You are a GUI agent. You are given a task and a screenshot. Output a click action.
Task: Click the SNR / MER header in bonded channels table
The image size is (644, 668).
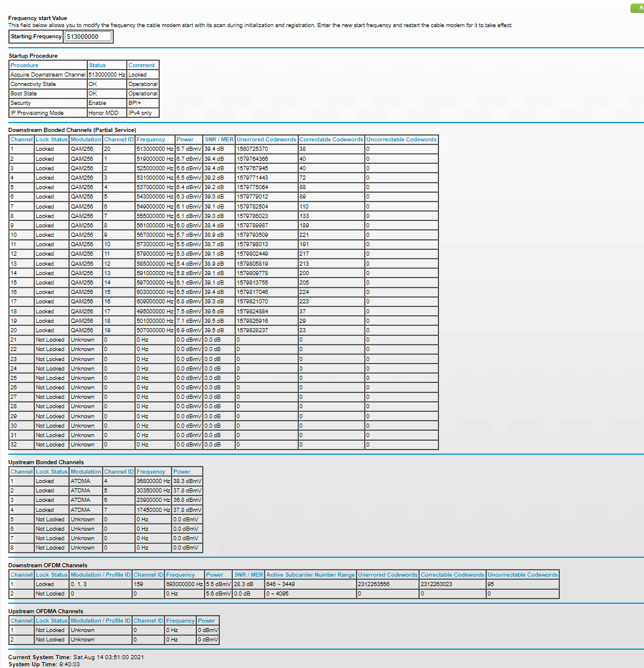point(219,140)
